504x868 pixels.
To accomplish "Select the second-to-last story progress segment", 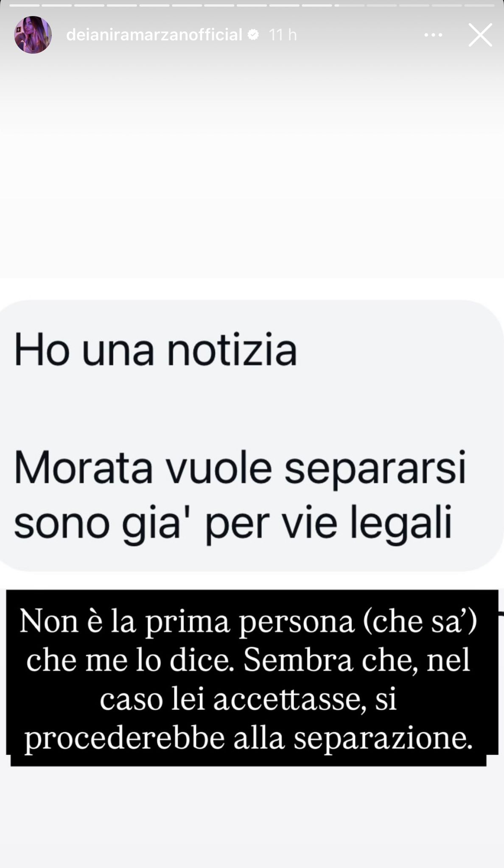I will [x=446, y=6].
